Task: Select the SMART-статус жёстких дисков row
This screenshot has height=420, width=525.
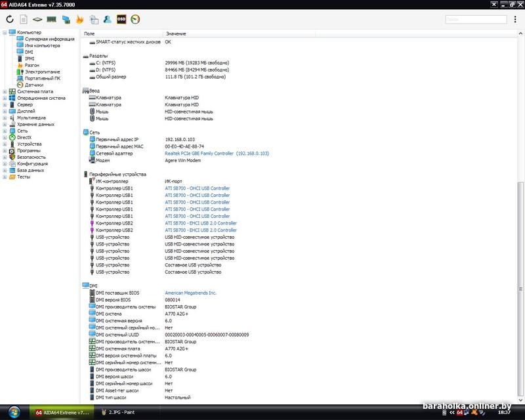Action: tap(298, 42)
